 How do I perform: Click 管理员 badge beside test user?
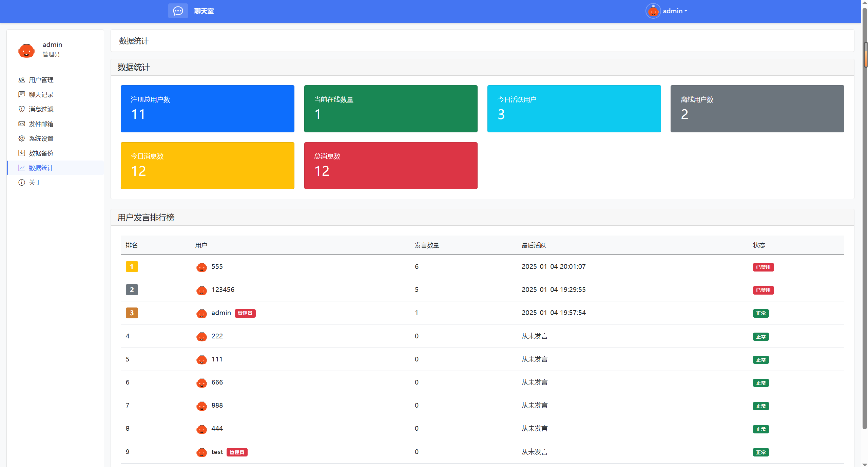click(237, 452)
